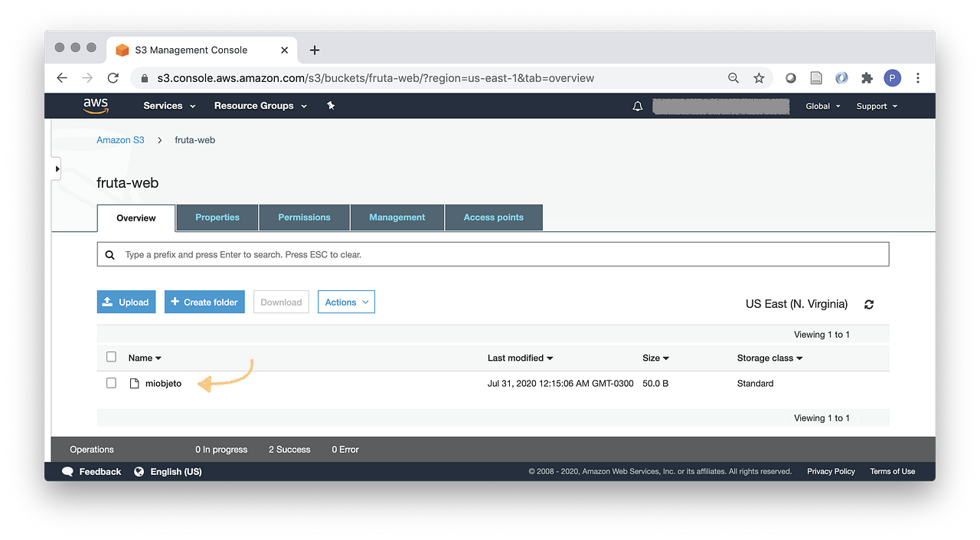Click the 2 Success operations indicator
Image resolution: width=980 pixels, height=540 pixels.
(x=289, y=450)
